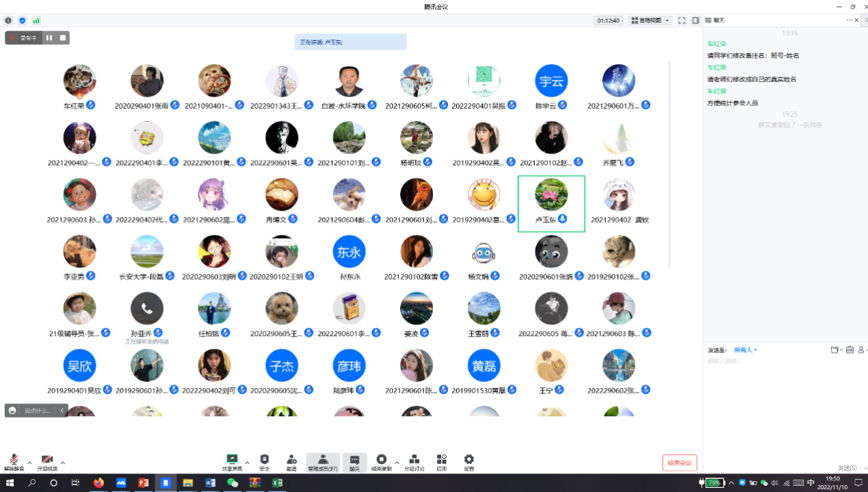Click the meeting info icon at top left
This screenshot has height=492, width=868.
[8, 21]
